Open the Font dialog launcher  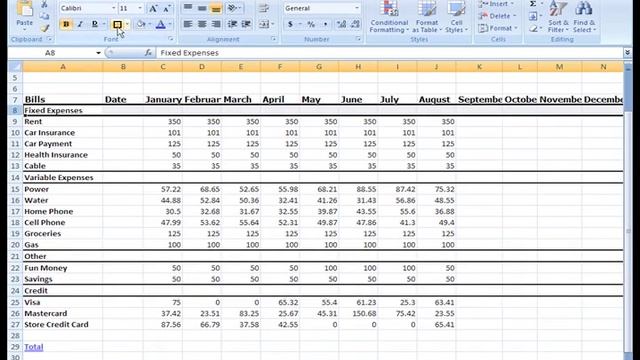(x=171, y=39)
